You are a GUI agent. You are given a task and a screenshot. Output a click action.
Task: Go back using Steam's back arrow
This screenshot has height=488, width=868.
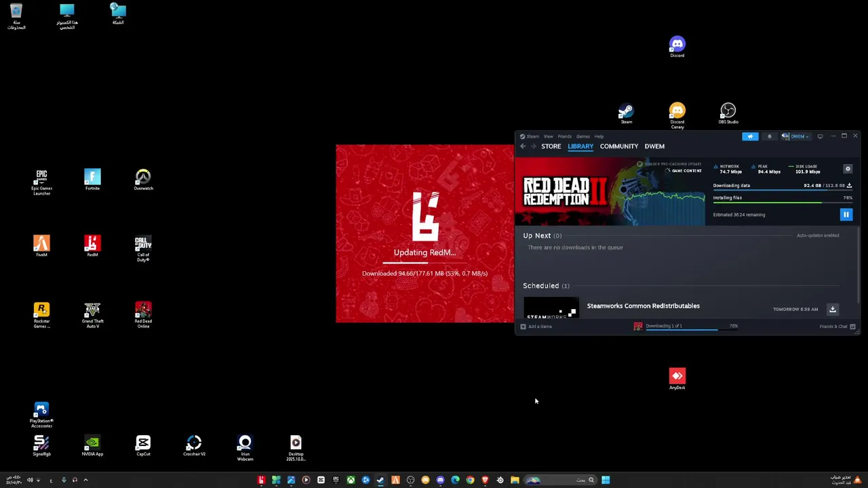click(x=523, y=146)
